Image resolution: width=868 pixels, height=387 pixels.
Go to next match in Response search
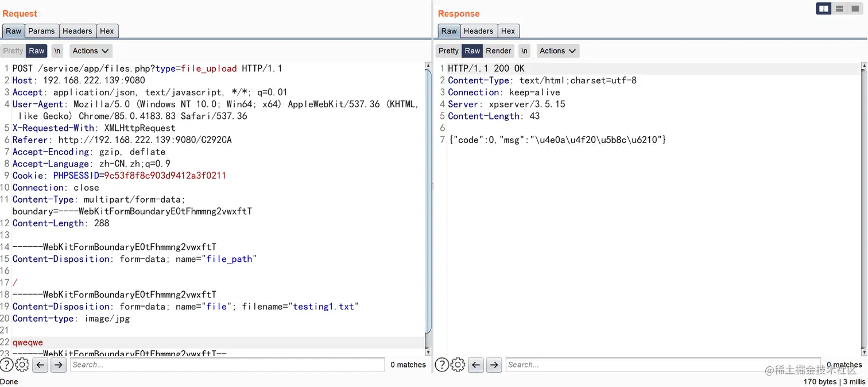(x=494, y=365)
